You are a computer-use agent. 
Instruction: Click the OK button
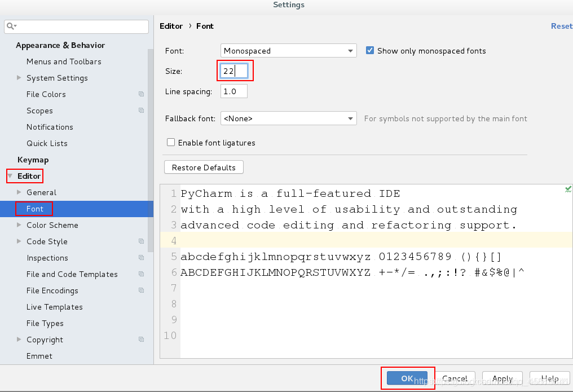[x=407, y=378]
